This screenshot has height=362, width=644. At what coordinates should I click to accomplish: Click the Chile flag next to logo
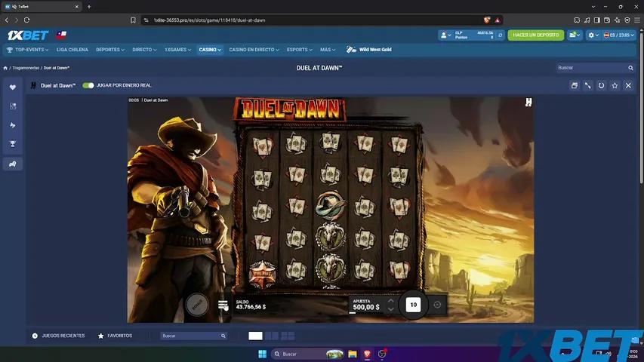click(62, 35)
